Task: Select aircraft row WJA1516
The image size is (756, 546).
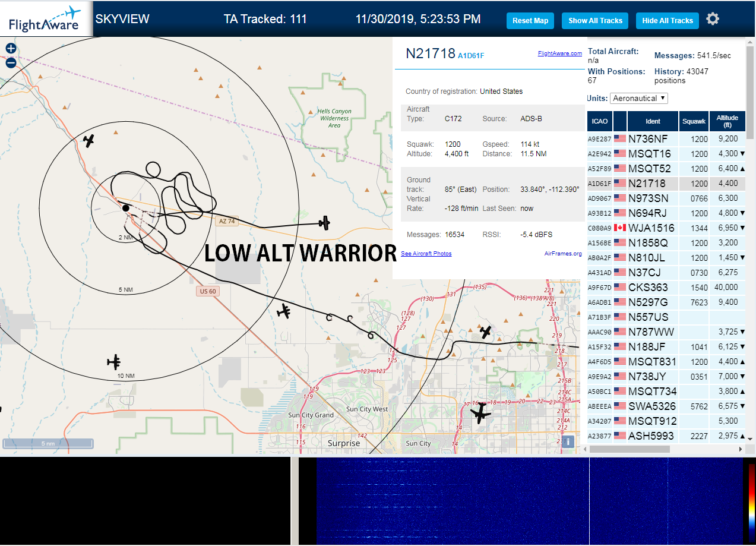Action: tap(666, 228)
